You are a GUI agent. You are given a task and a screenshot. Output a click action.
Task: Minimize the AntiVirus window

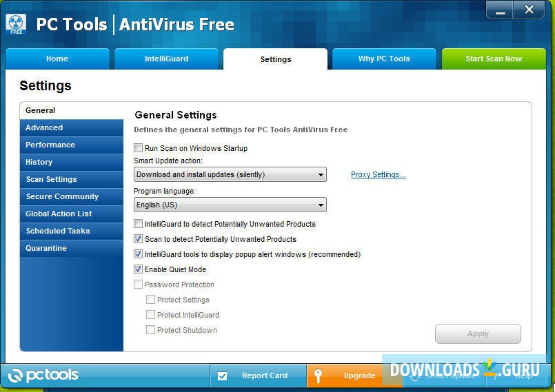click(500, 10)
